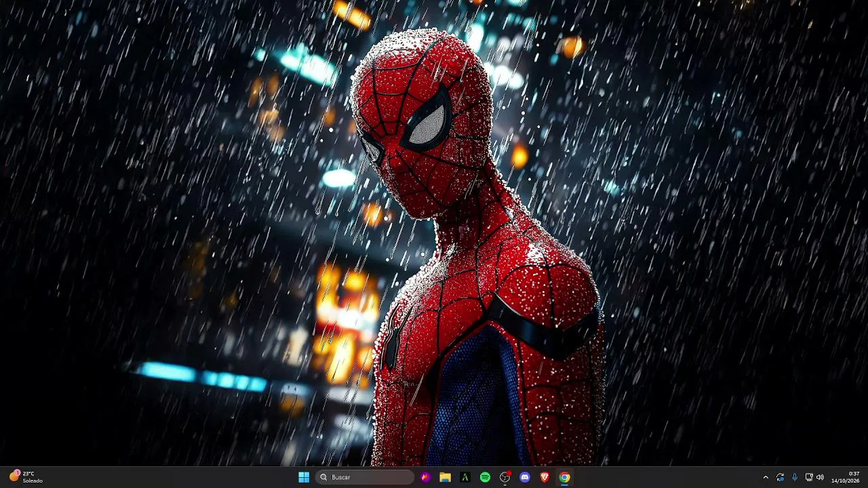Open the Windows Start menu
This screenshot has height=488, width=868.
[304, 477]
